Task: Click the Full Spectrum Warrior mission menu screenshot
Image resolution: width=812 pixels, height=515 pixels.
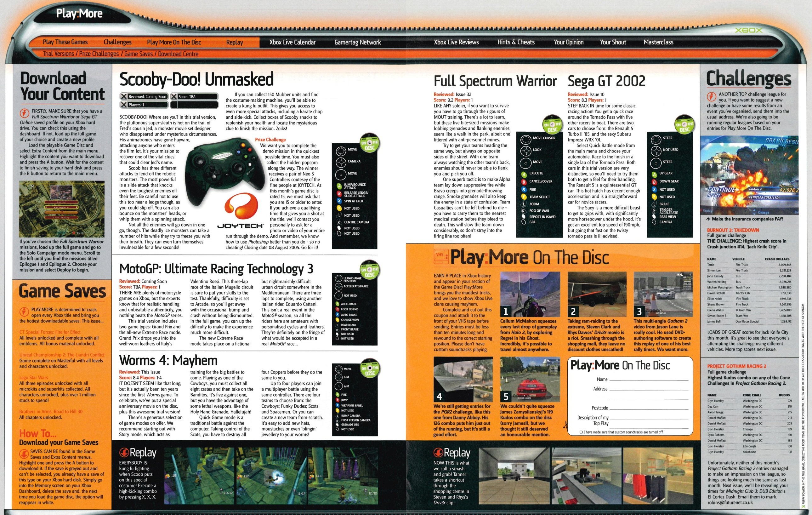Action: coord(62,209)
